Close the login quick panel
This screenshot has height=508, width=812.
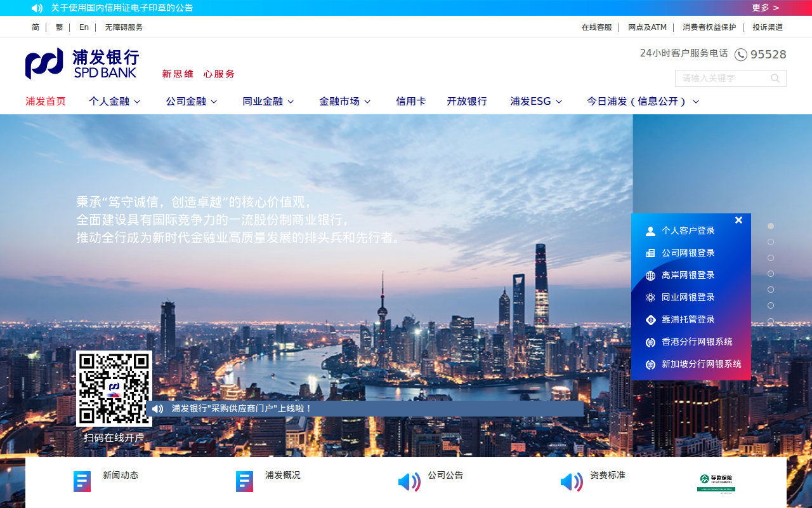[738, 220]
